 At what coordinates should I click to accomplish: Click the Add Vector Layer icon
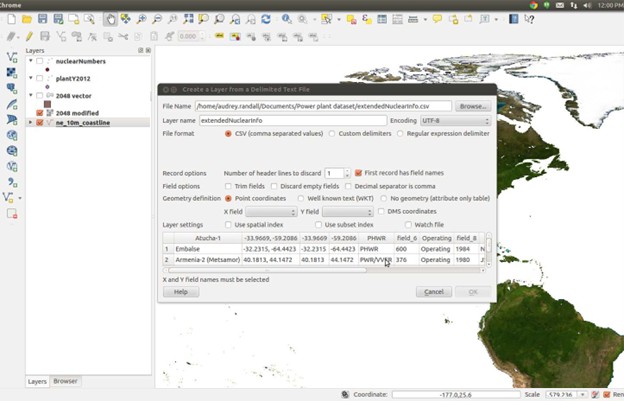click(12, 57)
